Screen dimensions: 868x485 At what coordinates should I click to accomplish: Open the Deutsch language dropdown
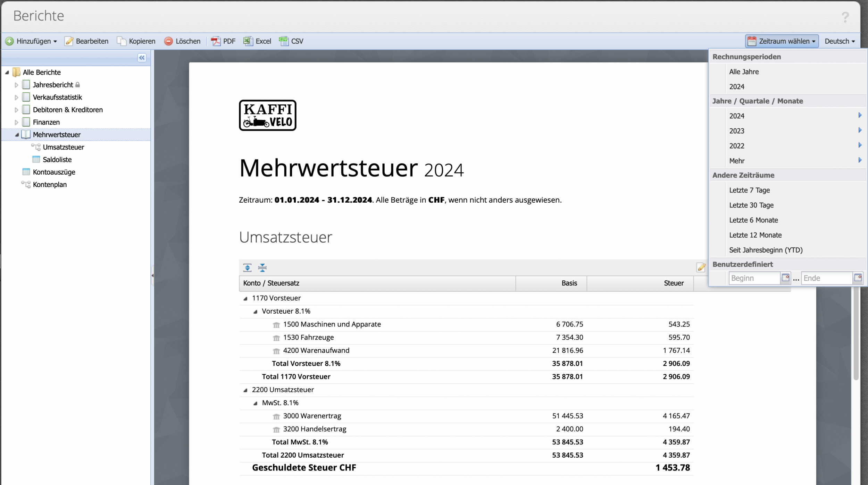click(x=840, y=41)
